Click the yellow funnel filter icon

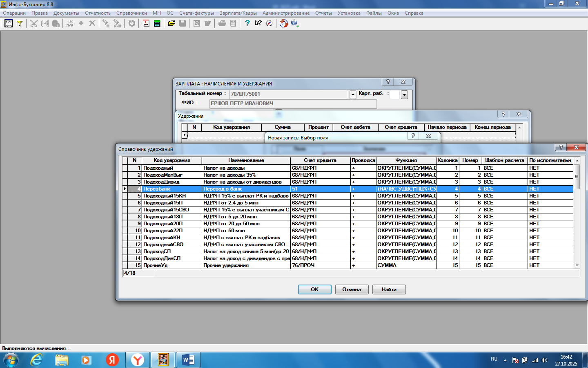click(x=19, y=23)
